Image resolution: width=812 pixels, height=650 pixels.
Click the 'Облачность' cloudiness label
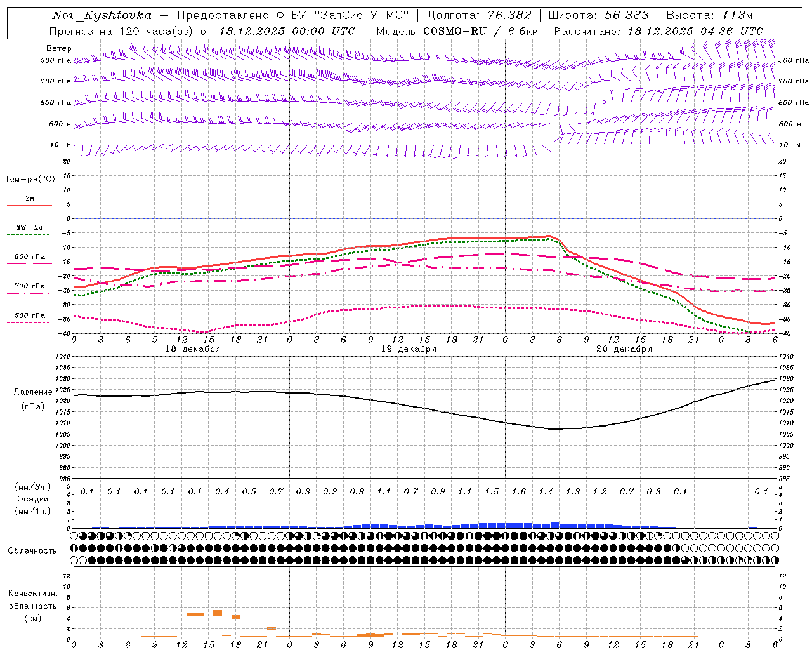point(32,551)
